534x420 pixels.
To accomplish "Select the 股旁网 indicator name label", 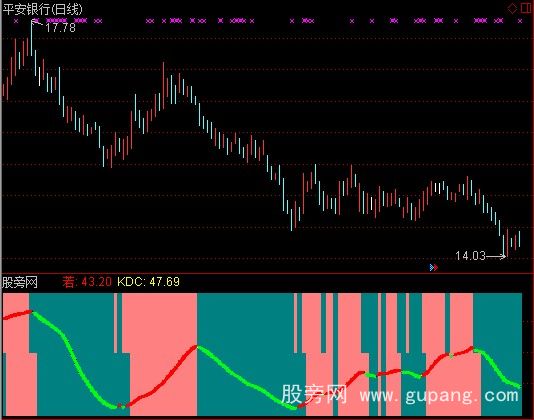I will click(20, 282).
